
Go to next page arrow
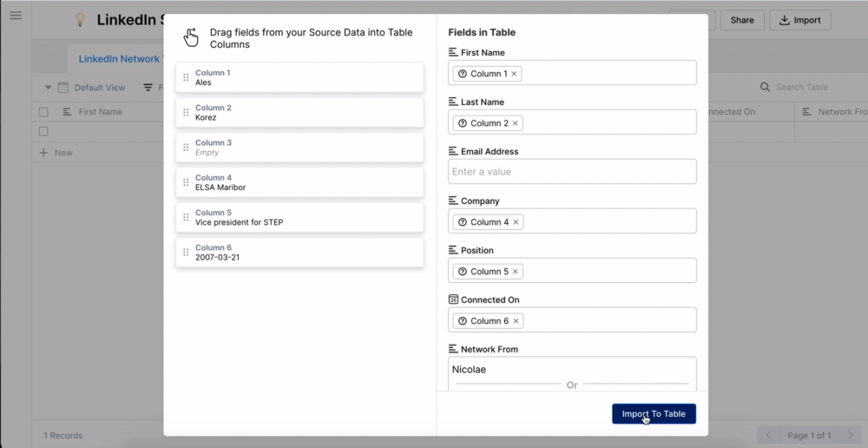(x=851, y=435)
